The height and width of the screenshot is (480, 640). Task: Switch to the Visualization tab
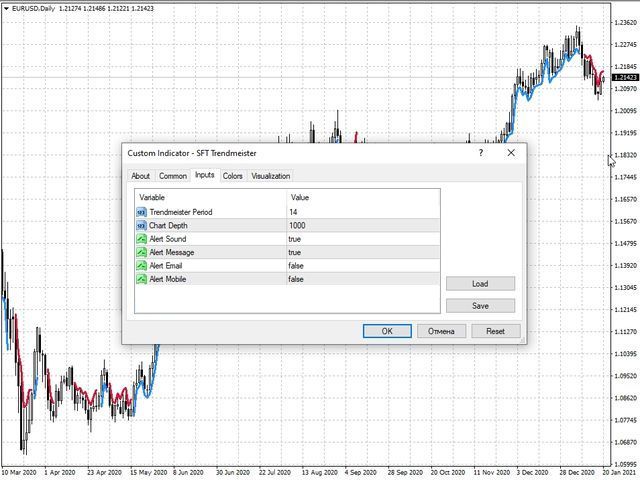271,176
